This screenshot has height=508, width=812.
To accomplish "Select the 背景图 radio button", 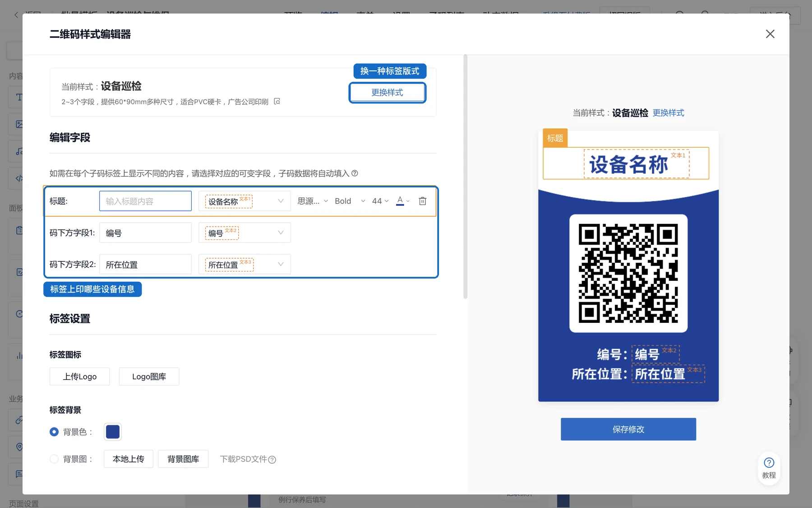I will click(54, 459).
